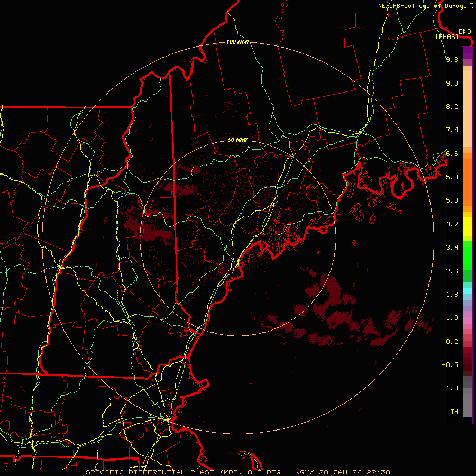Click the 20 JAN 26 date in the caption
This screenshot has height=476, width=476.
(x=340, y=472)
